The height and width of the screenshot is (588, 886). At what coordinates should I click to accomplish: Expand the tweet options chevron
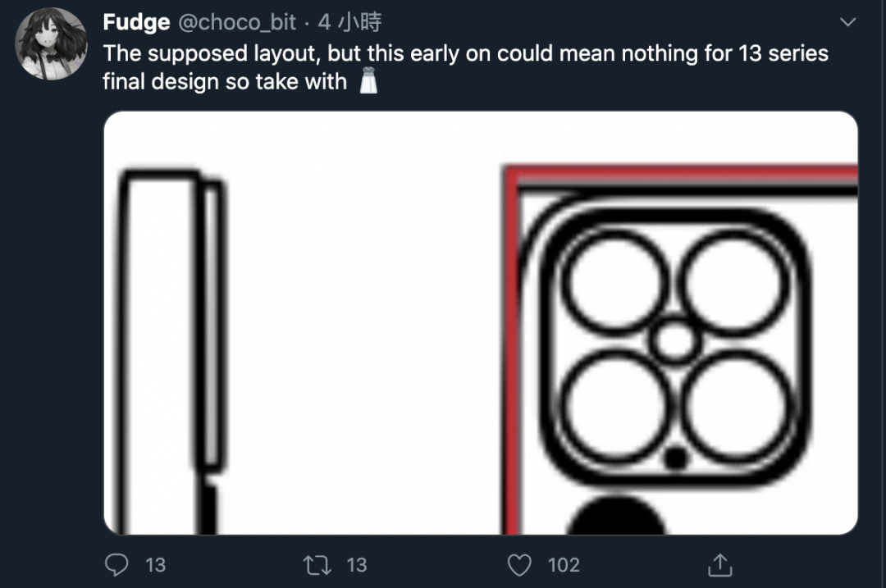point(848,21)
